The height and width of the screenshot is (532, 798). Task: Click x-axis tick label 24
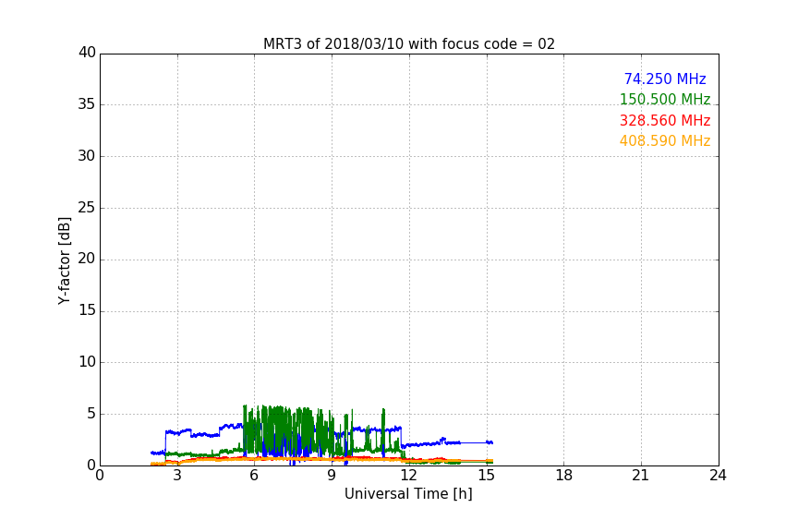pyautogui.click(x=718, y=476)
